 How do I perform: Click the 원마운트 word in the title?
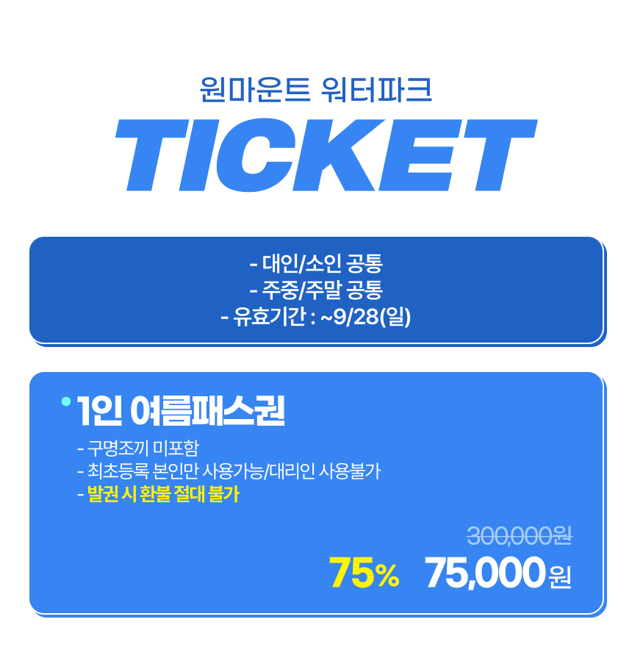tap(255, 90)
